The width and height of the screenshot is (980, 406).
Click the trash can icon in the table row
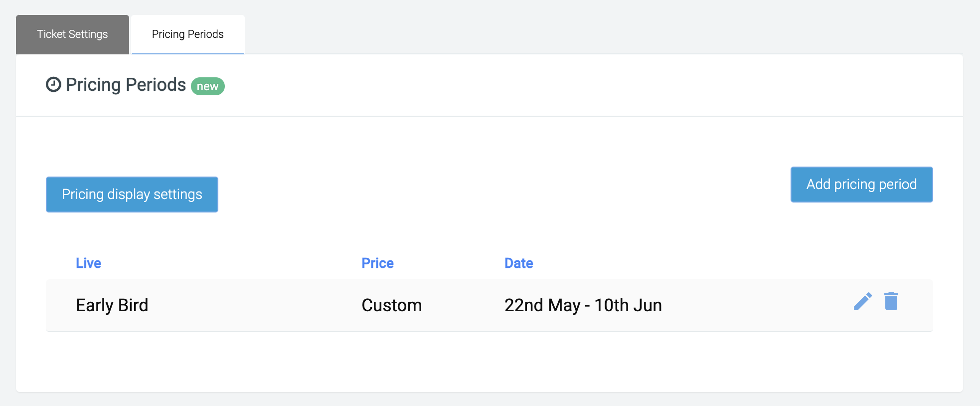891,301
